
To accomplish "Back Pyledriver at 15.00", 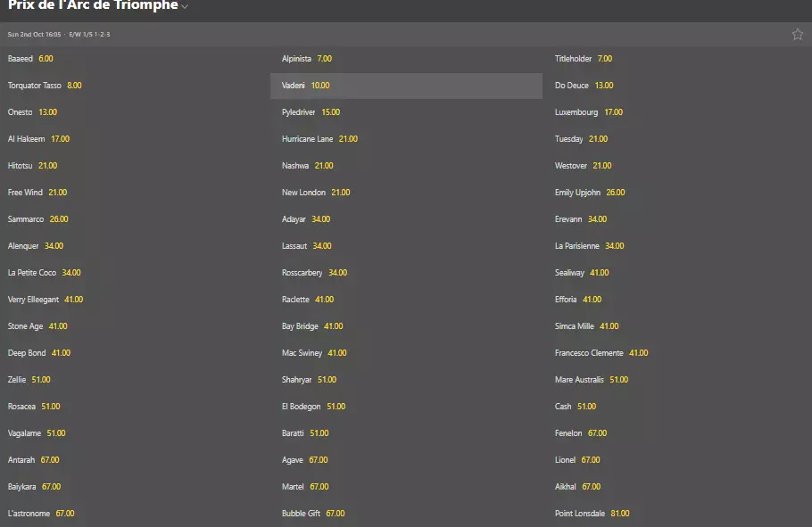I will coord(330,112).
